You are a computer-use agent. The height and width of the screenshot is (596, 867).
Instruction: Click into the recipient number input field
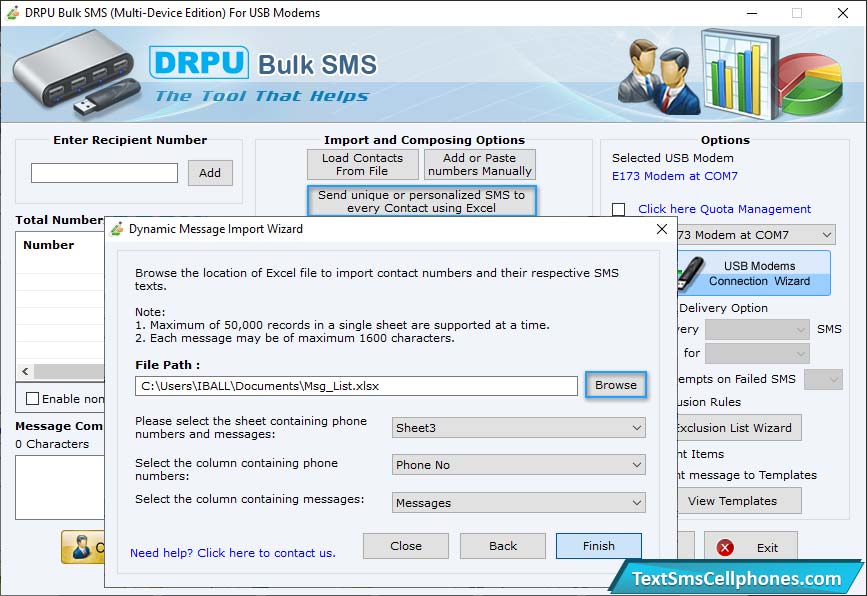point(105,172)
